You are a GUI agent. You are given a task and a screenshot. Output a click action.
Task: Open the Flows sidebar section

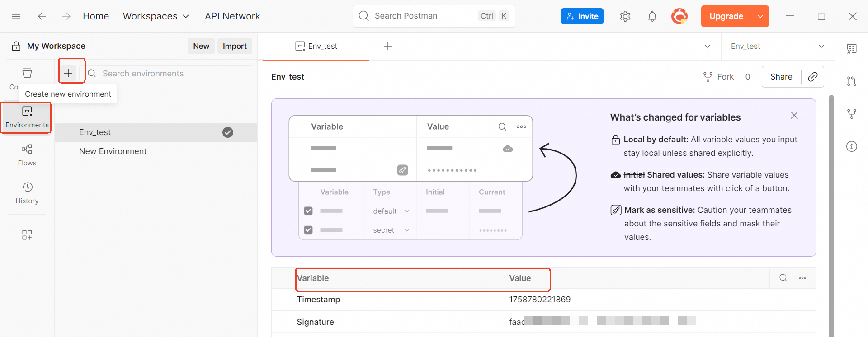click(x=27, y=155)
